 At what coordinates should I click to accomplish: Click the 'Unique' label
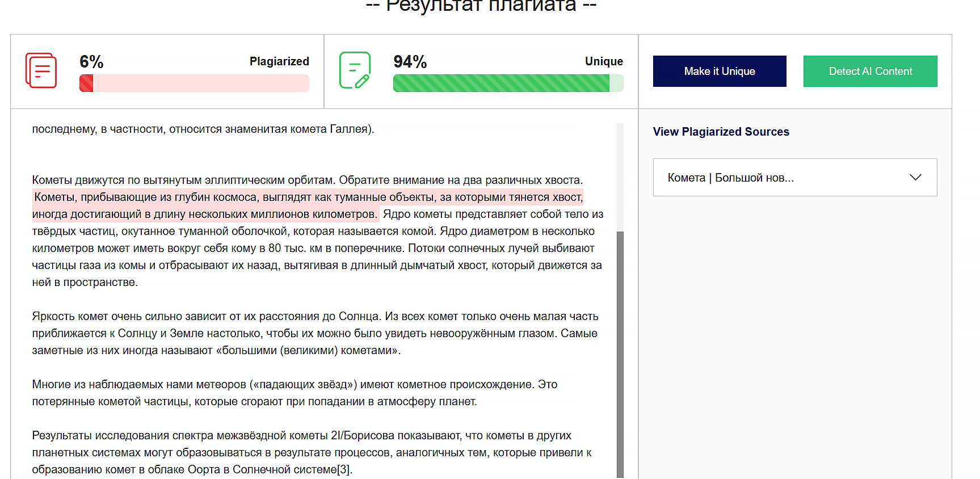pyautogui.click(x=604, y=61)
